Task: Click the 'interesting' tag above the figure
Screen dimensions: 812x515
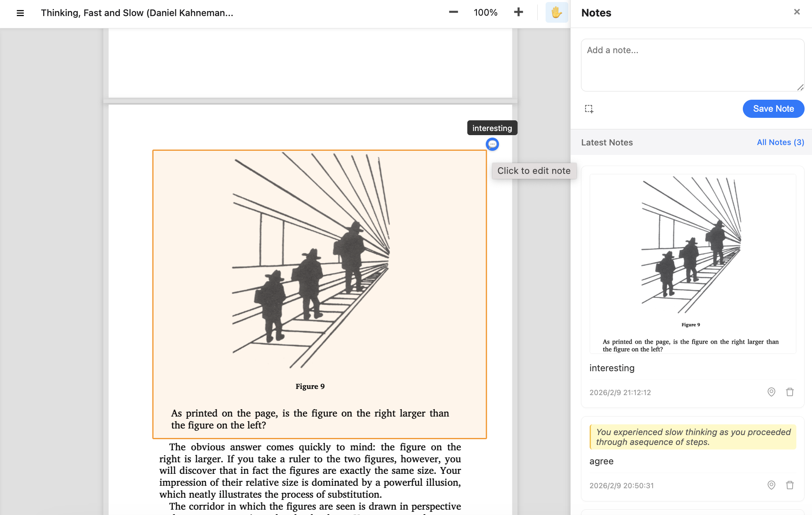Action: [x=492, y=128]
